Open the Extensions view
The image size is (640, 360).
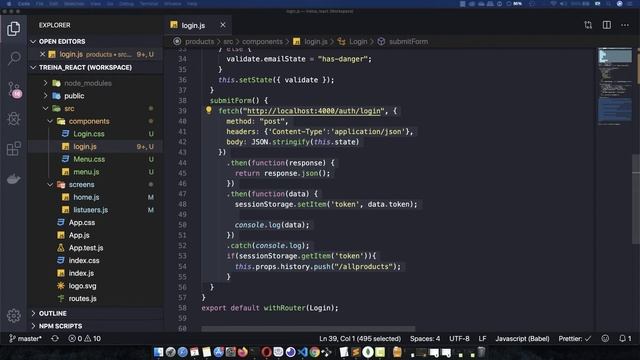(13, 149)
